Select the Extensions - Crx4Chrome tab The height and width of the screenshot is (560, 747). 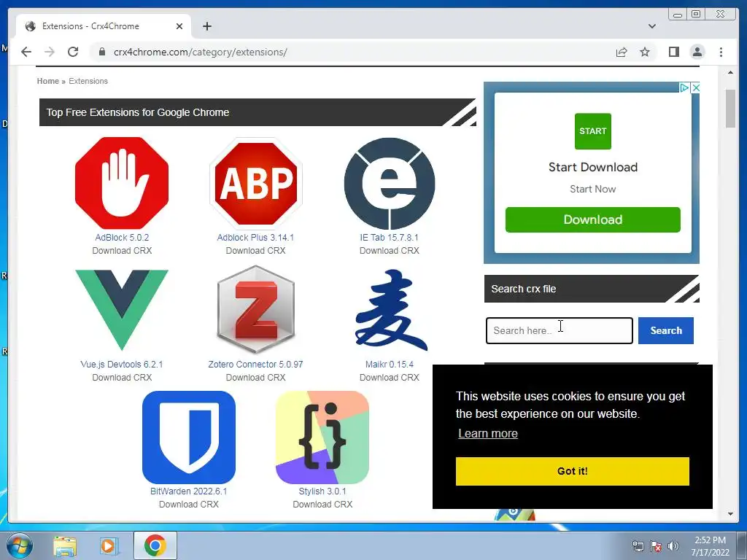pyautogui.click(x=104, y=26)
